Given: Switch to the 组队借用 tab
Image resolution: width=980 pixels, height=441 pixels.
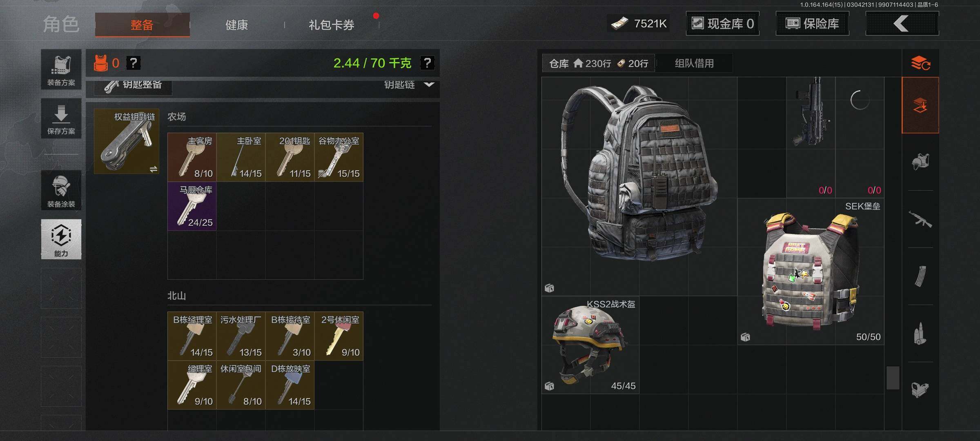Looking at the screenshot, I should click(x=694, y=63).
